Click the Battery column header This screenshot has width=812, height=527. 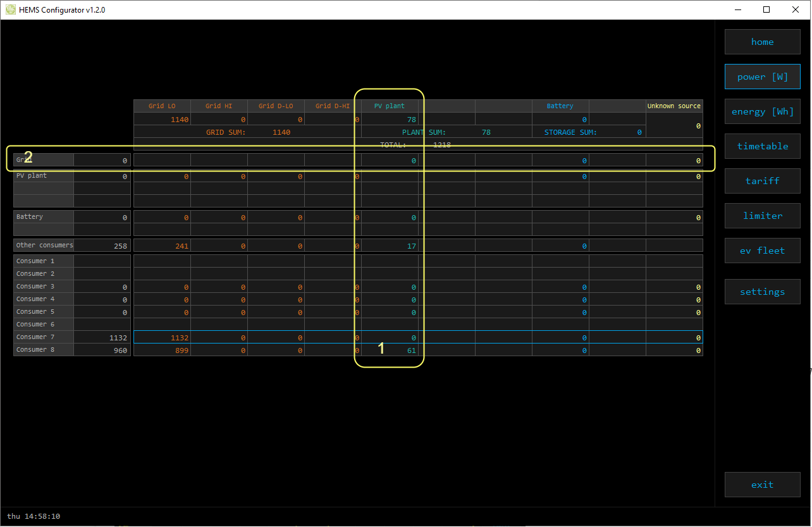(x=560, y=106)
